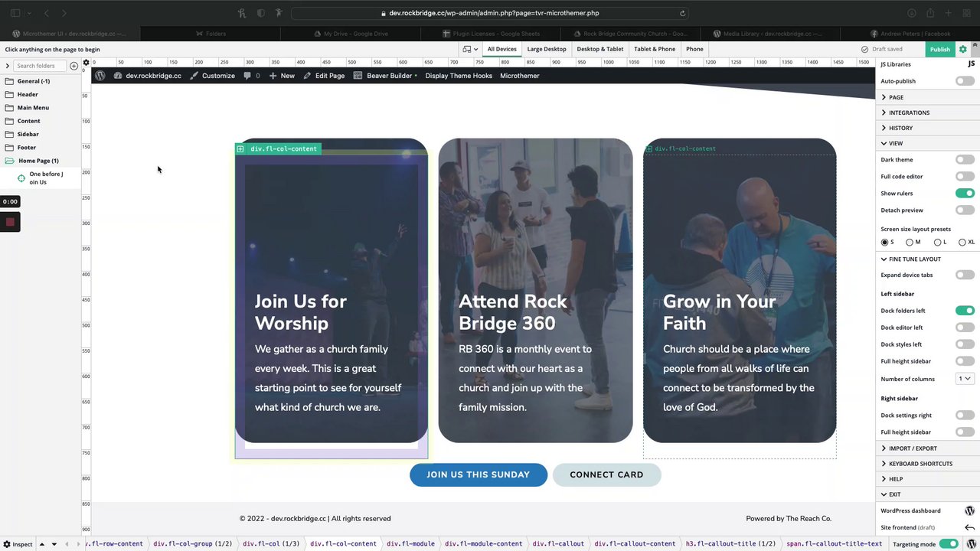
Task: Switch to the Tablet & Phone tab
Action: (x=655, y=49)
